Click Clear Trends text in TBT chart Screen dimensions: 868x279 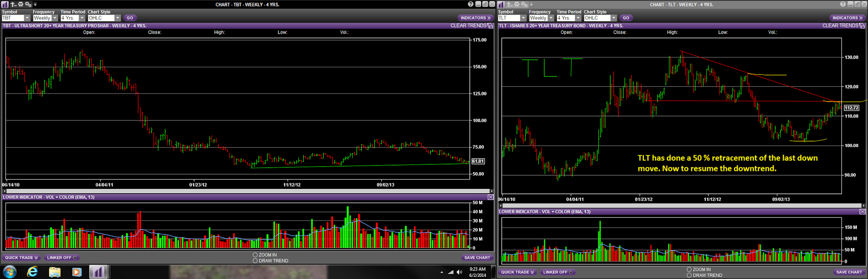coord(468,26)
